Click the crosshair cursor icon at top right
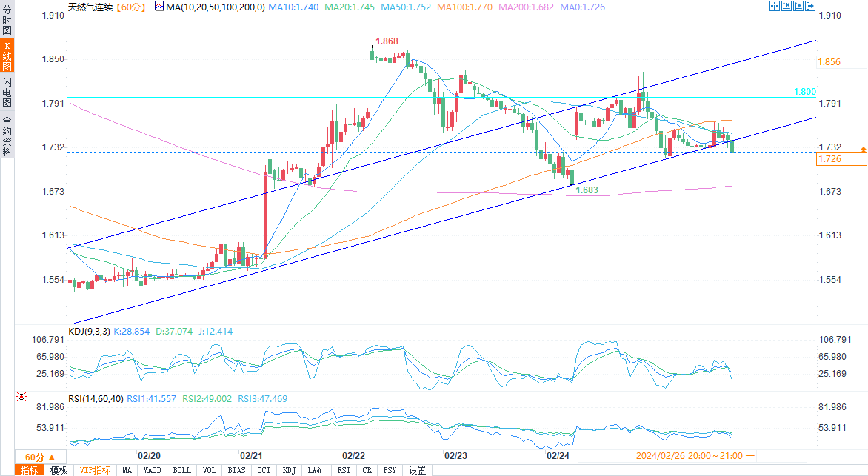This screenshot has width=868, height=476. (x=775, y=6)
